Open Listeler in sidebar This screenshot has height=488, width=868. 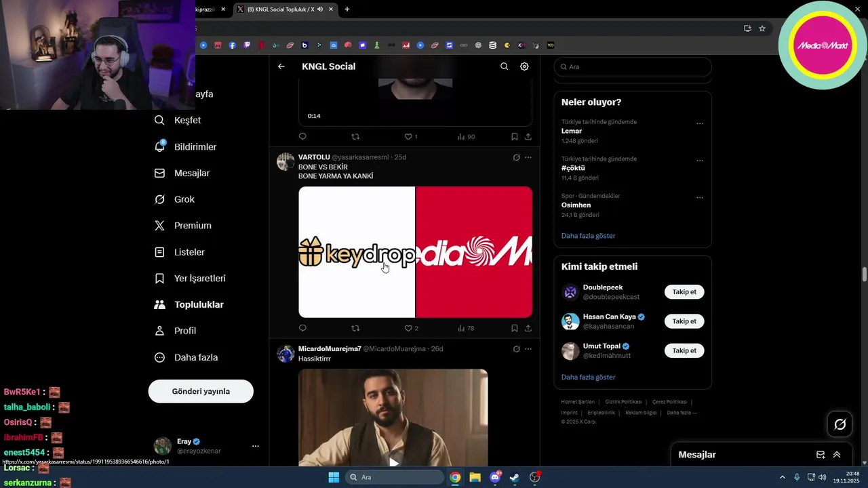[x=179, y=252]
